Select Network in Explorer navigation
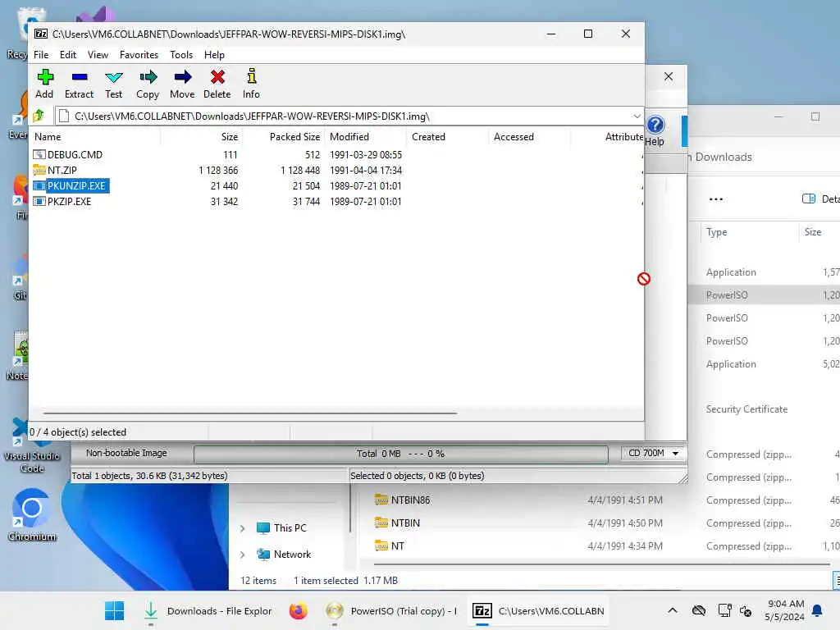 click(292, 555)
